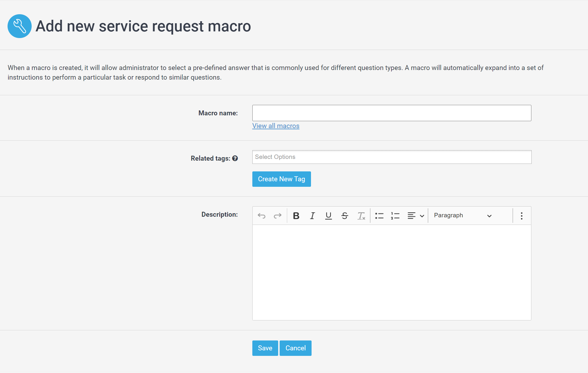Clear formatting with the Tx icon
Viewport: 588px width, 373px height.
pos(361,216)
